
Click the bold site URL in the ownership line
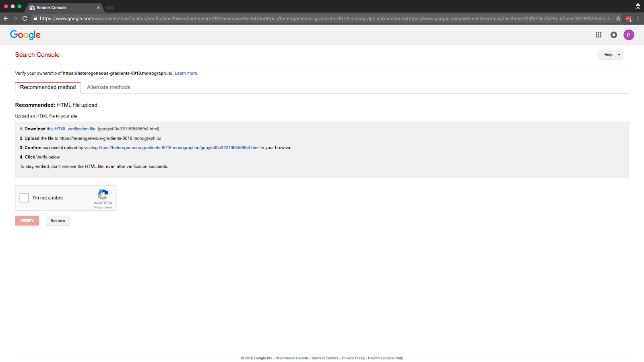coord(118,73)
